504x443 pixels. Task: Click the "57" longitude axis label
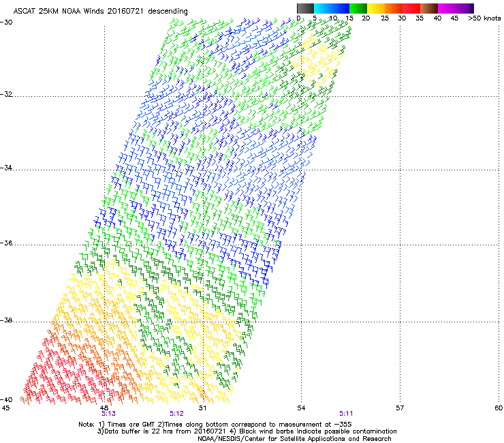(x=400, y=408)
